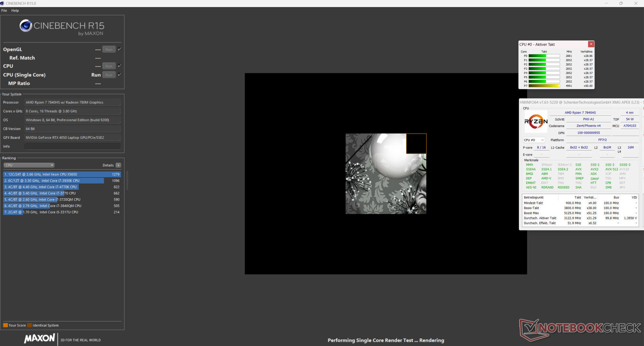The width and height of the screenshot is (644, 346).
Task: Click the Details label in Ranking
Action: 108,165
